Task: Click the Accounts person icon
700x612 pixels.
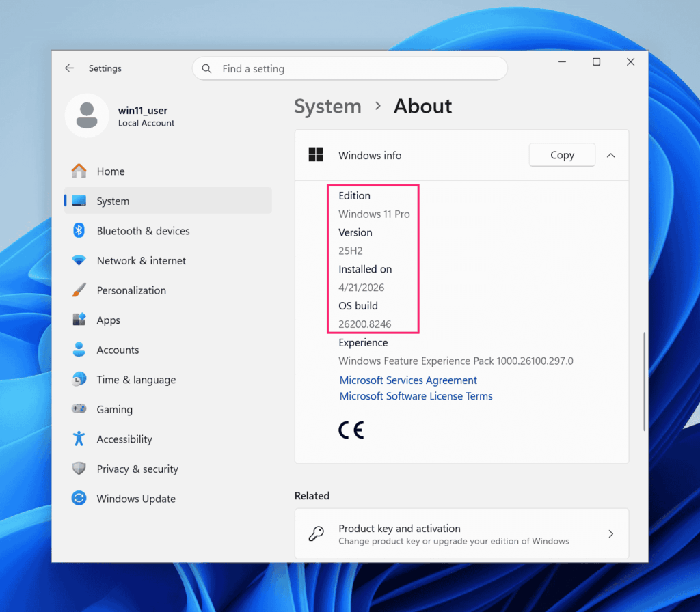Action: tap(79, 350)
